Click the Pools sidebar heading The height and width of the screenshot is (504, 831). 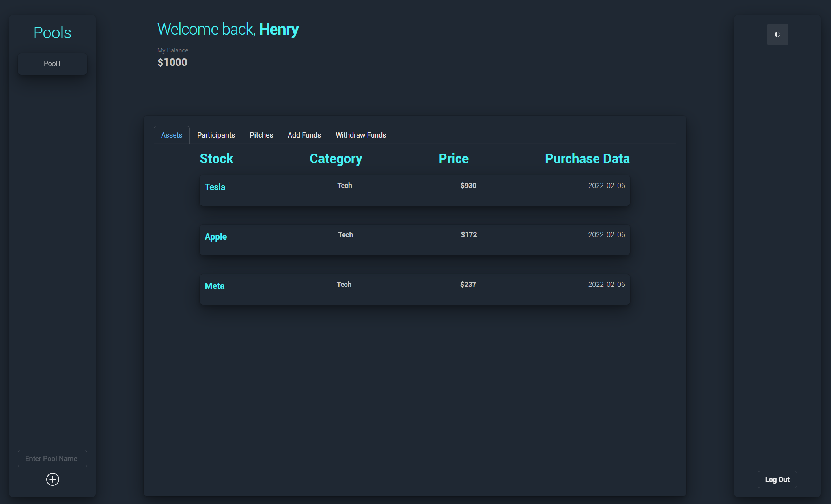point(52,33)
